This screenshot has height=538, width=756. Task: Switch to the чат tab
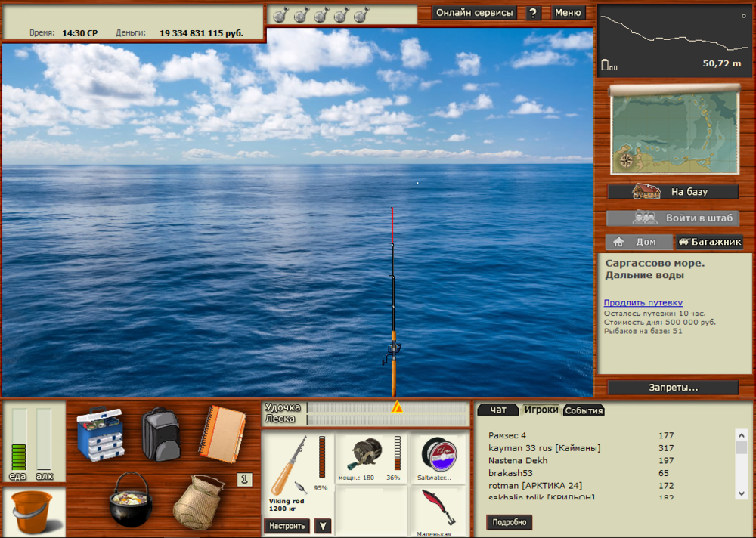coord(497,410)
